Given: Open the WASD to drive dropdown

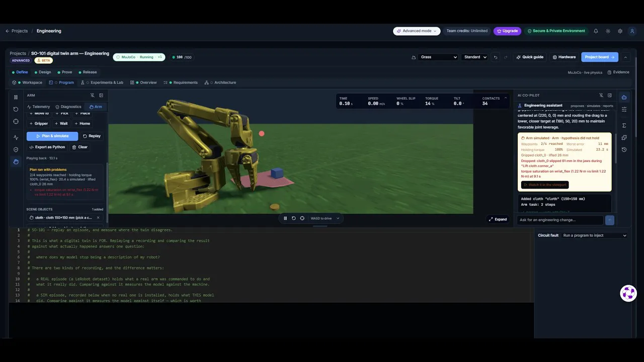Looking at the screenshot, I should 325,218.
